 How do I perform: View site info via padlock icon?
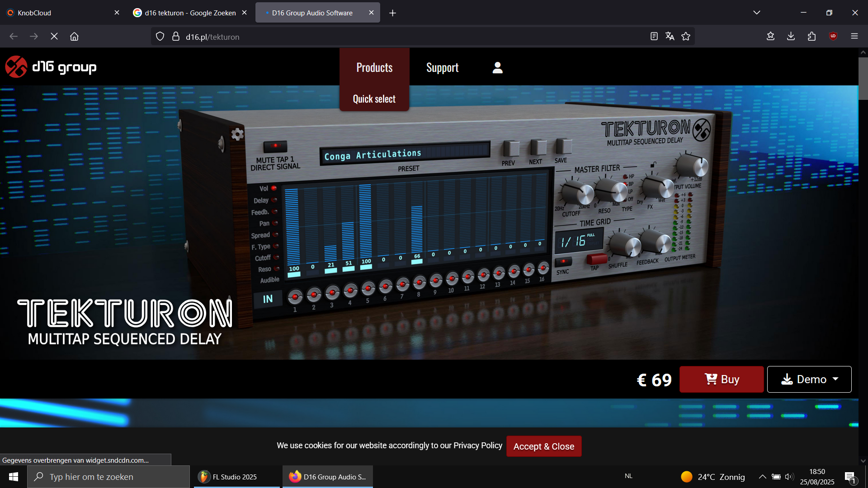click(176, 37)
